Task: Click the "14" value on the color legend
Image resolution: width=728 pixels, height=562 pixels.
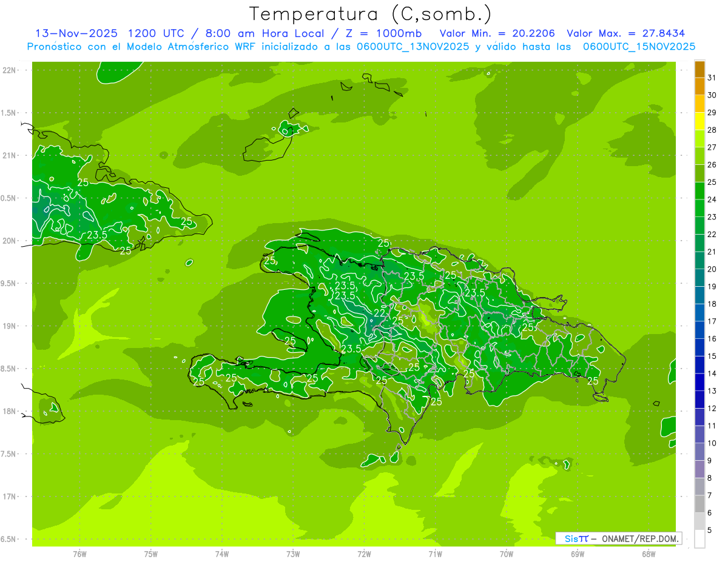Action: (712, 373)
